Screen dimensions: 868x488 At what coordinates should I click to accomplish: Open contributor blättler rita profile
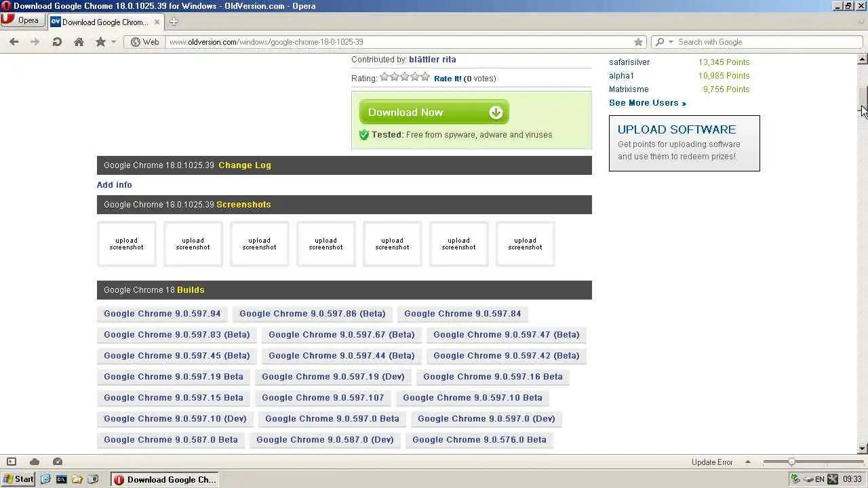433,60
